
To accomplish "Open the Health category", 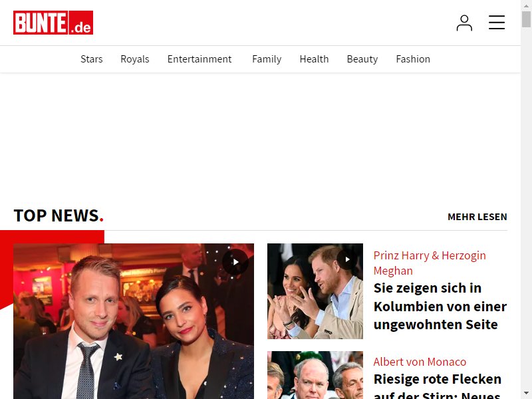I will click(x=314, y=59).
